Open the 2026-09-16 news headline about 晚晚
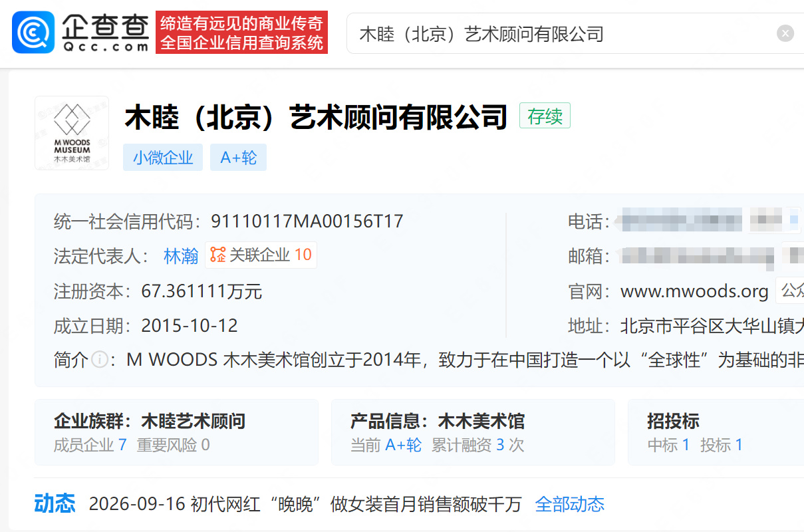Image resolution: width=804 pixels, height=532 pixels. coord(305,504)
